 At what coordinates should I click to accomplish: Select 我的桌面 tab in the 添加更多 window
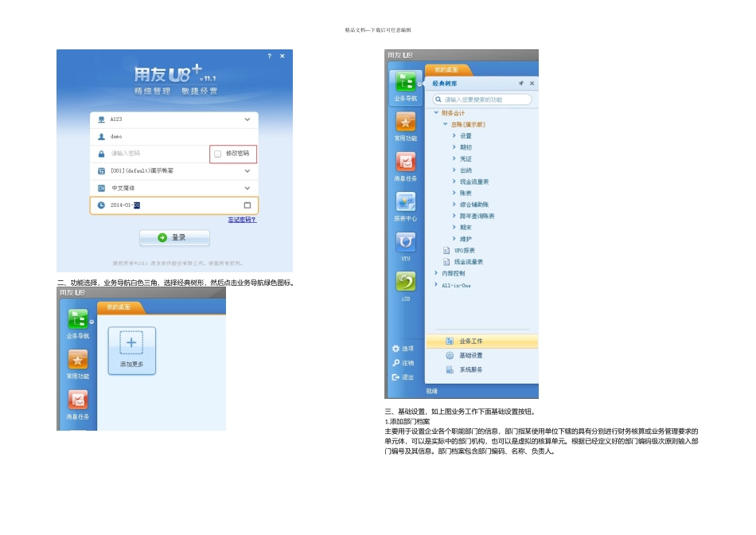pyautogui.click(x=119, y=307)
